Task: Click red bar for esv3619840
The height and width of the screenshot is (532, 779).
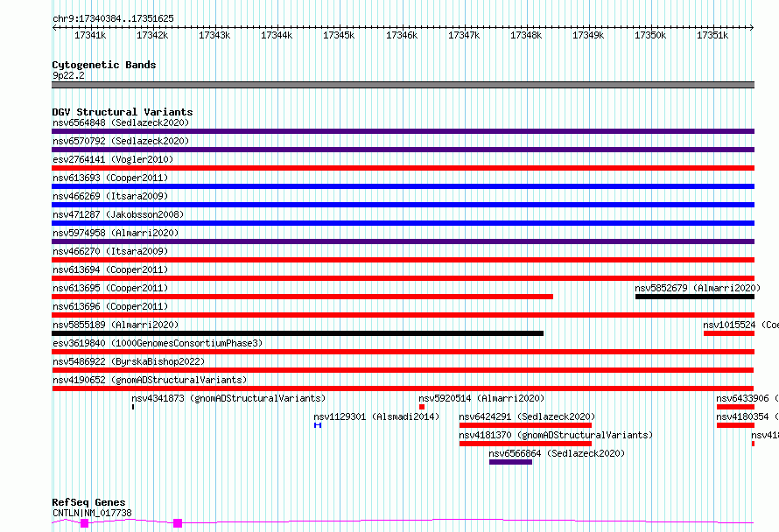Action: (x=403, y=352)
